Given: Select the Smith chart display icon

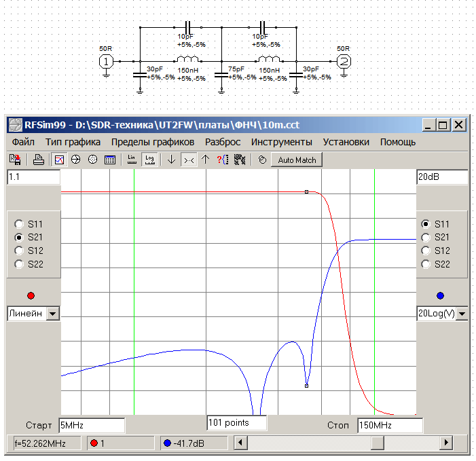Looking at the screenshot, I should point(75,160).
